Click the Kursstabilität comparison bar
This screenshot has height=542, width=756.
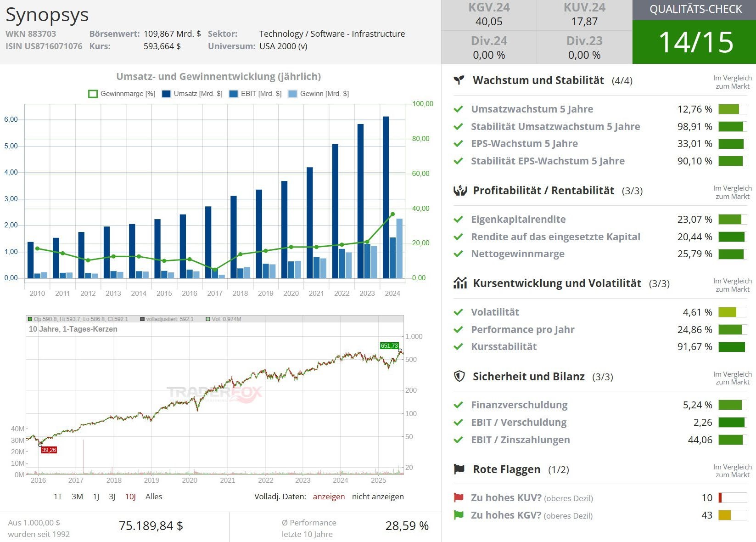tap(733, 347)
